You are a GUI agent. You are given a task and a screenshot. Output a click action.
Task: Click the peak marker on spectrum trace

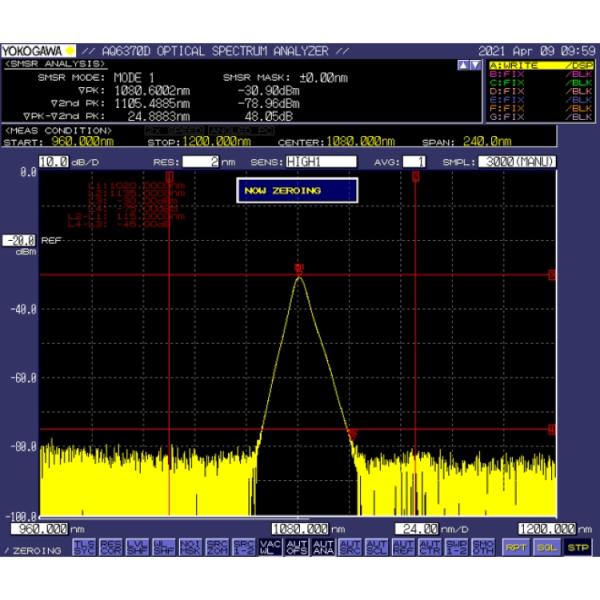point(298,268)
